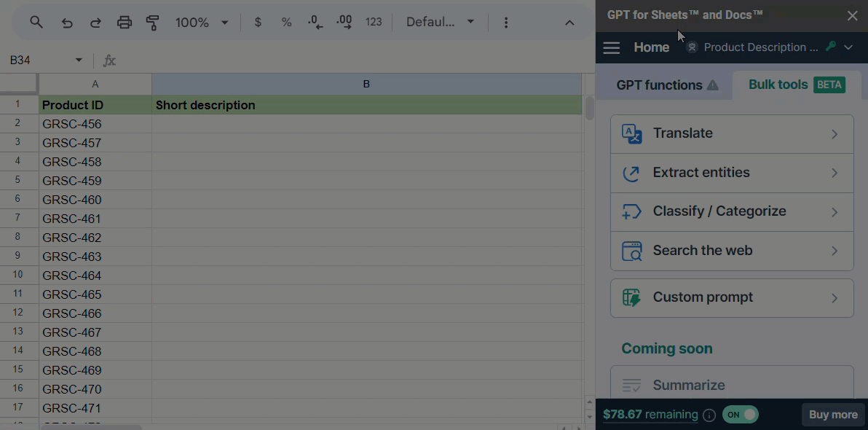The height and width of the screenshot is (430, 868).
Task: Open the zoom 100% dropdown
Action: 225,23
